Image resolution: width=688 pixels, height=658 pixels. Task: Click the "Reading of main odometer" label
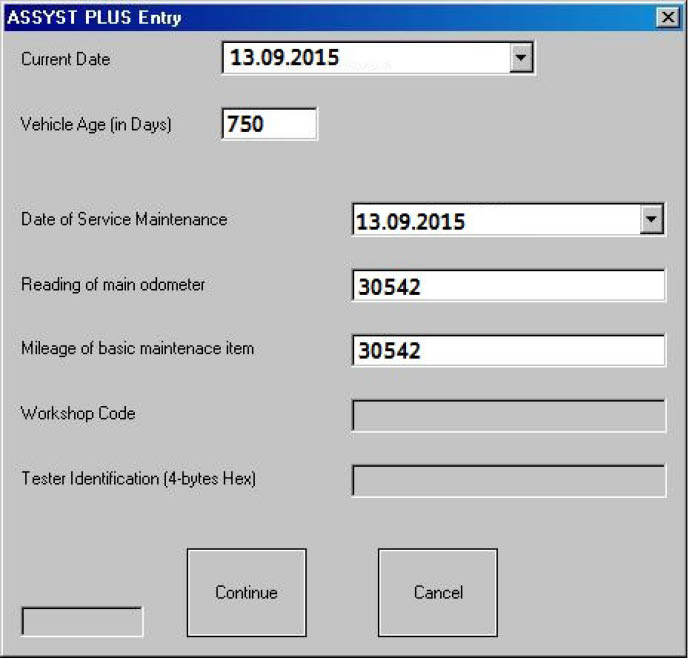113,285
